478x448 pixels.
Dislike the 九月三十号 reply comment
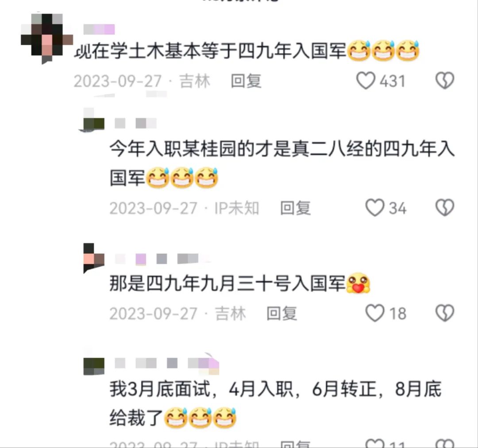(x=445, y=313)
